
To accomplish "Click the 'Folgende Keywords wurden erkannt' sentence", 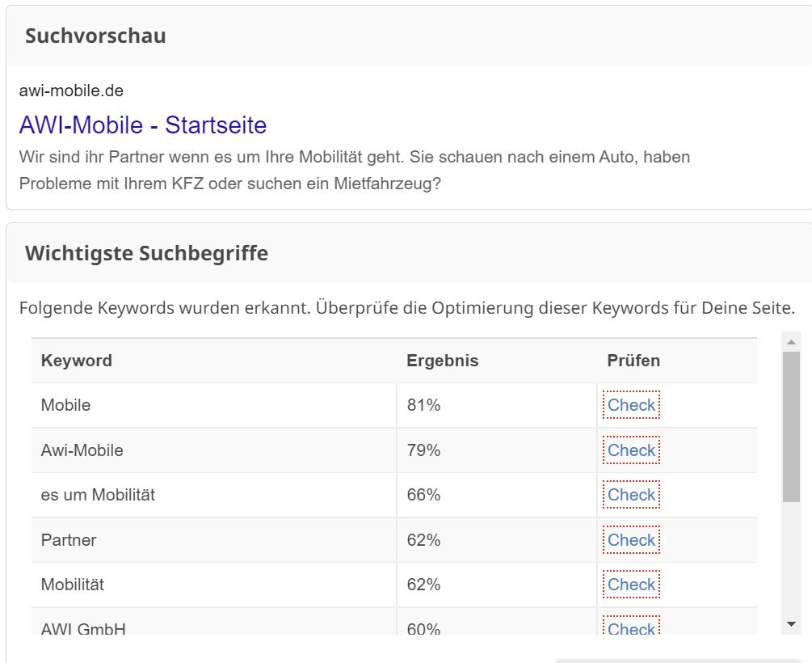I will pyautogui.click(x=407, y=308).
